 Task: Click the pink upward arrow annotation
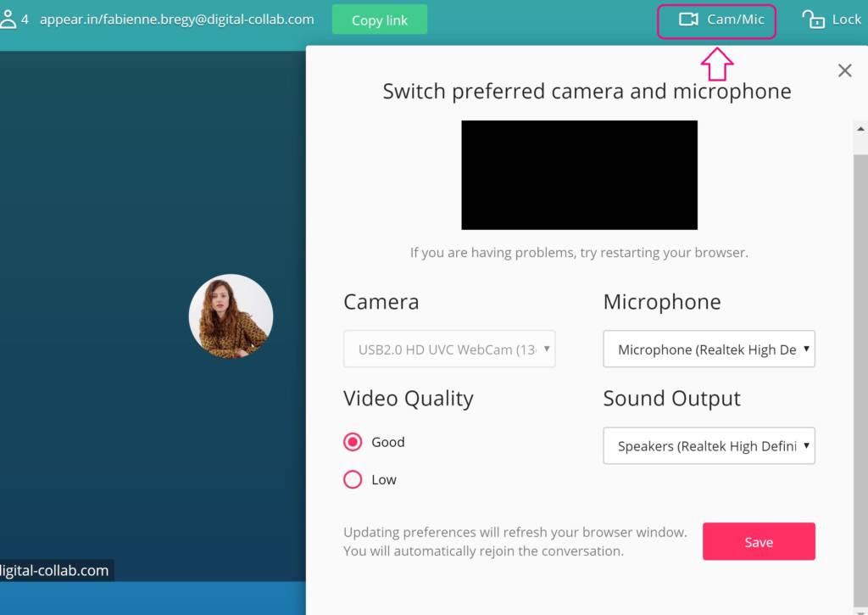coord(717,64)
